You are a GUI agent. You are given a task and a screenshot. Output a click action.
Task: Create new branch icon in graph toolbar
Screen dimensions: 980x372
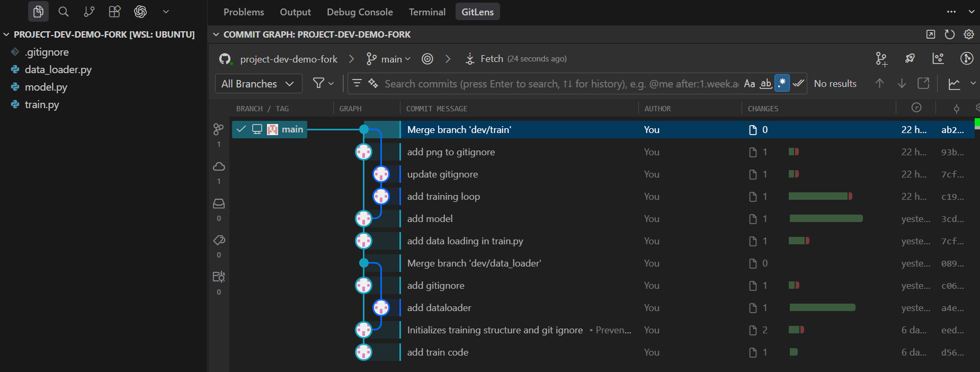[881, 59]
